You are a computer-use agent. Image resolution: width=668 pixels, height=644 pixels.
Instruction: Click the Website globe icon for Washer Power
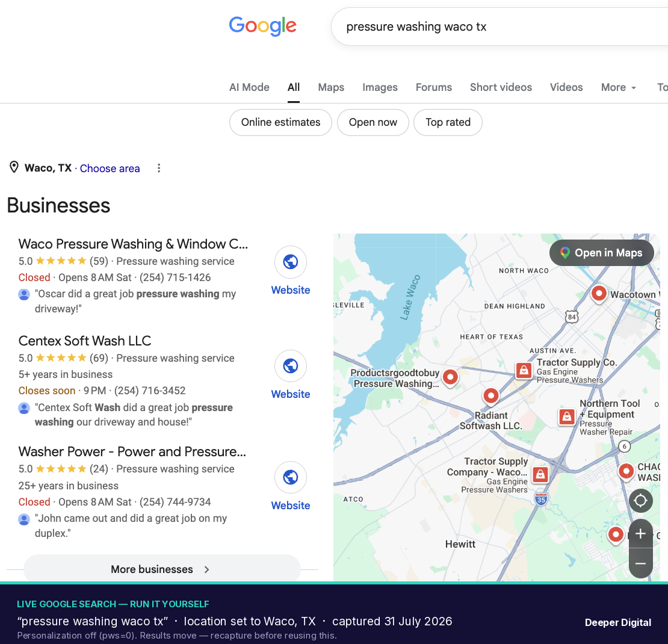[x=291, y=477]
